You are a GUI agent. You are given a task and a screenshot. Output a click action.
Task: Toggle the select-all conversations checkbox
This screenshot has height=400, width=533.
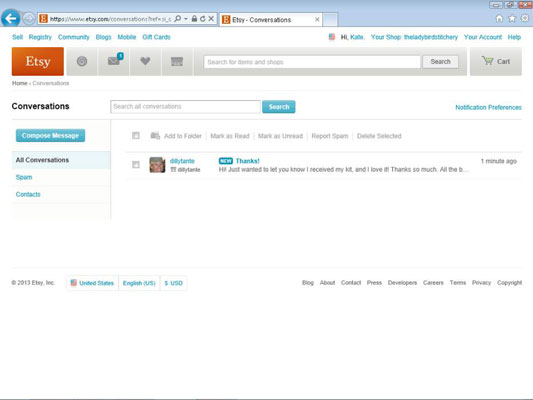[x=136, y=136]
